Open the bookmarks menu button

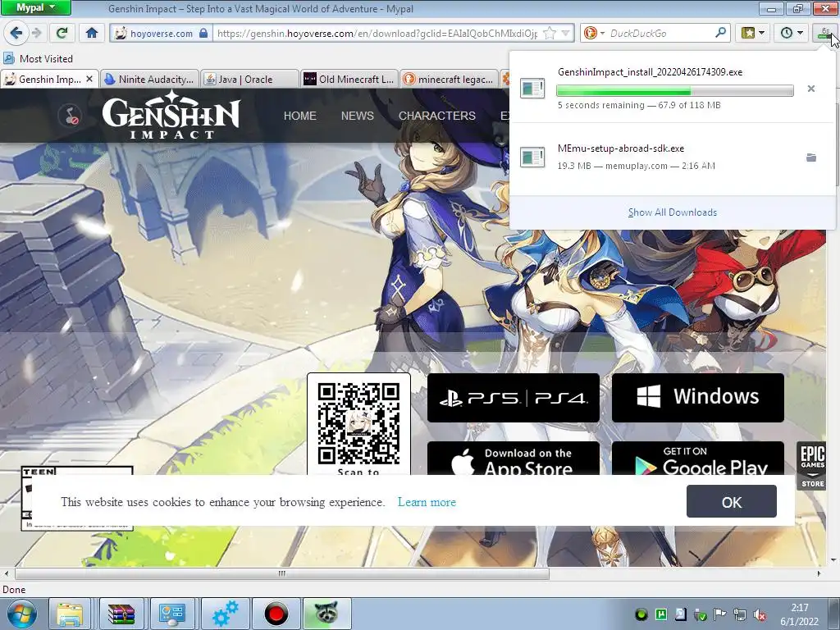coord(753,33)
